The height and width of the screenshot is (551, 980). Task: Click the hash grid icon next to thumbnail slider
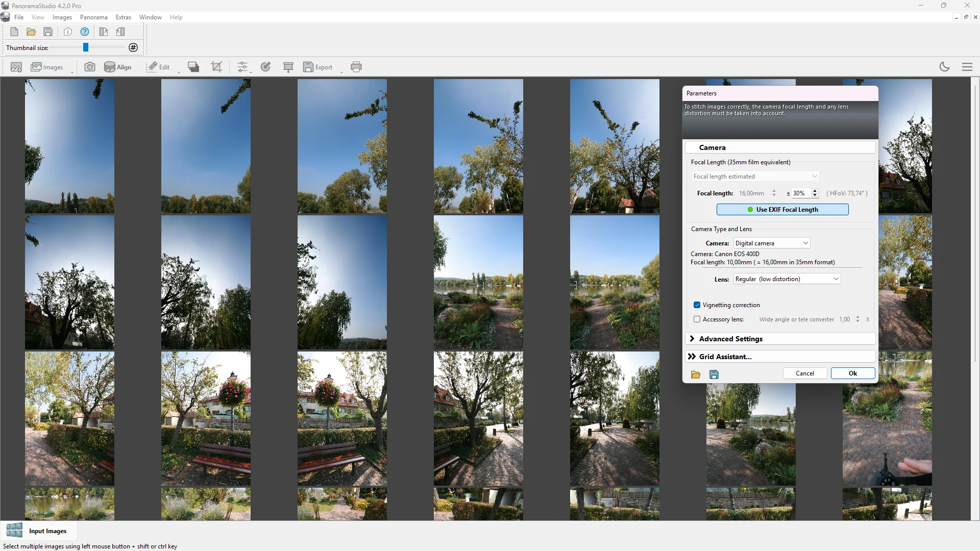(x=133, y=47)
